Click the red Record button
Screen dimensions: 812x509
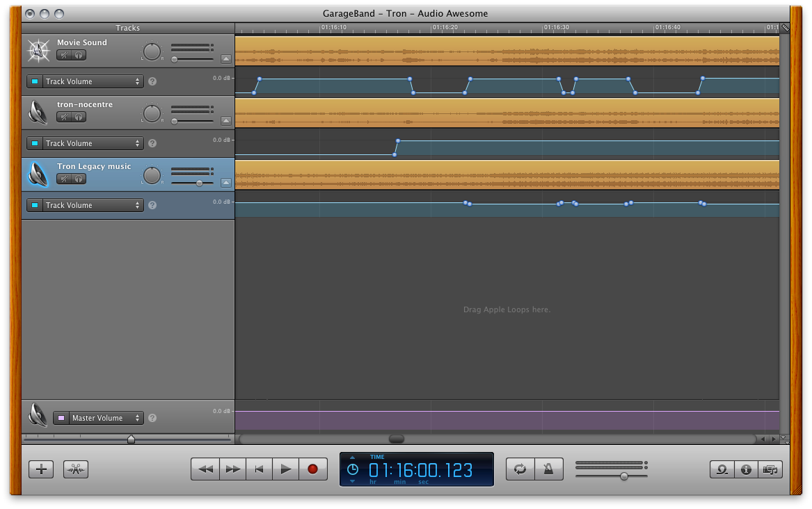pyautogui.click(x=313, y=469)
